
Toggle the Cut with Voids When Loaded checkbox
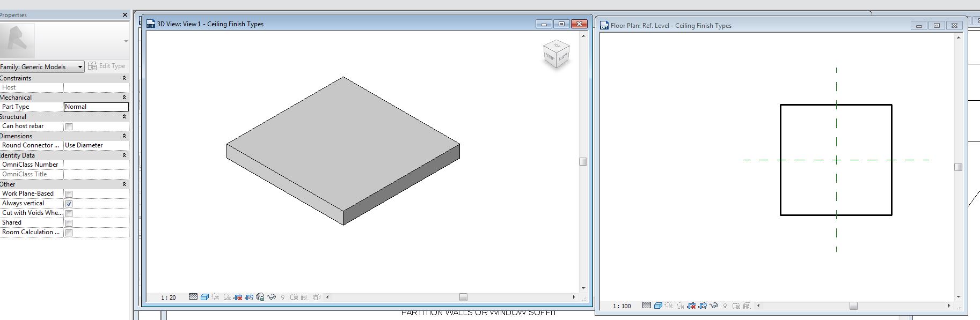point(69,213)
